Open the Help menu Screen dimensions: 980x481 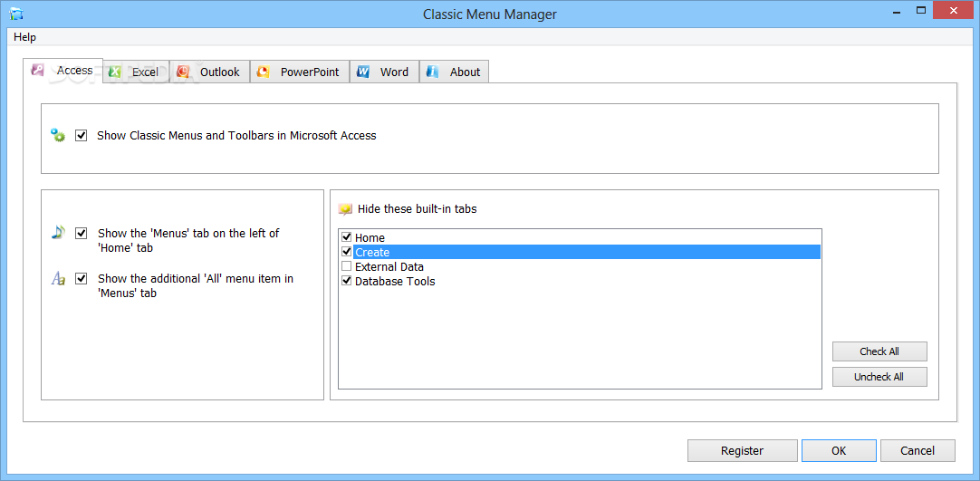coord(25,37)
